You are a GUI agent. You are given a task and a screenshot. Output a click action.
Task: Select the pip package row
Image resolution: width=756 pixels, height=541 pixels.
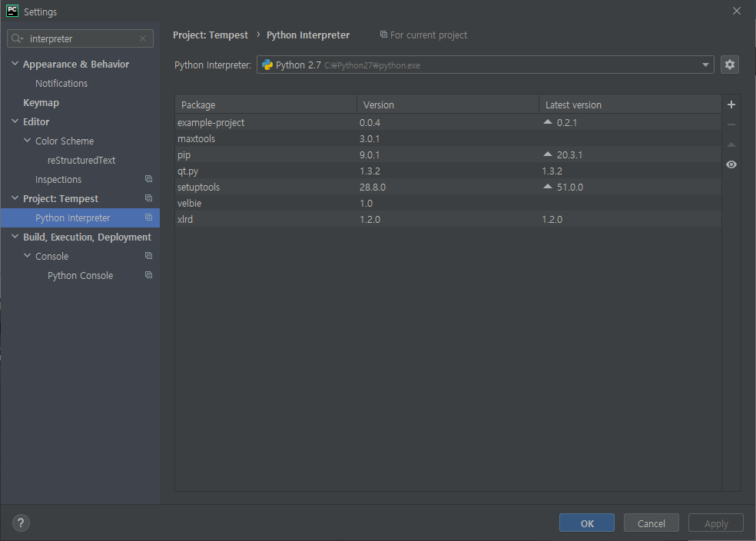tap(448, 154)
